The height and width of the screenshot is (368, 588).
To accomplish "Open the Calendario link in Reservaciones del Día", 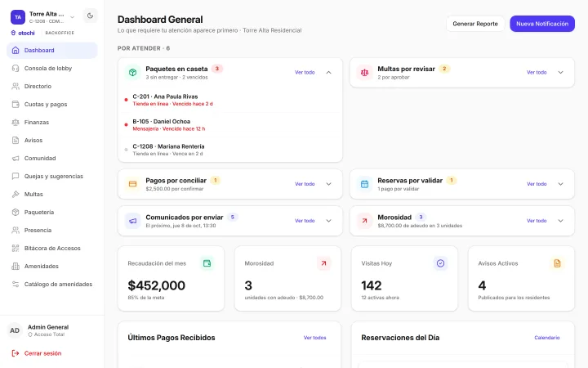I will (546, 338).
